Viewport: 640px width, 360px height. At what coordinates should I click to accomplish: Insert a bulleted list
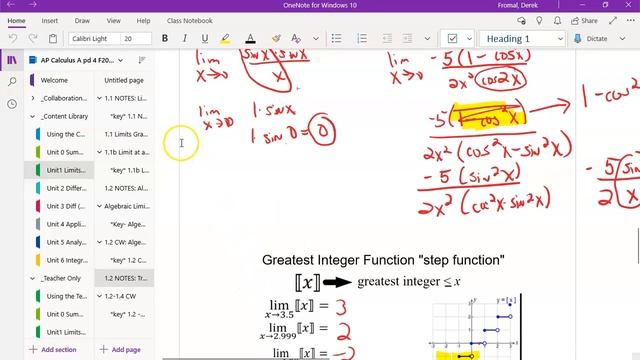[x=337, y=39]
